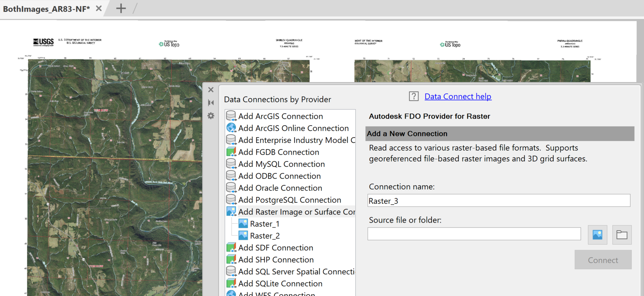
Task: Close the Data Connect palette
Action: 211,90
